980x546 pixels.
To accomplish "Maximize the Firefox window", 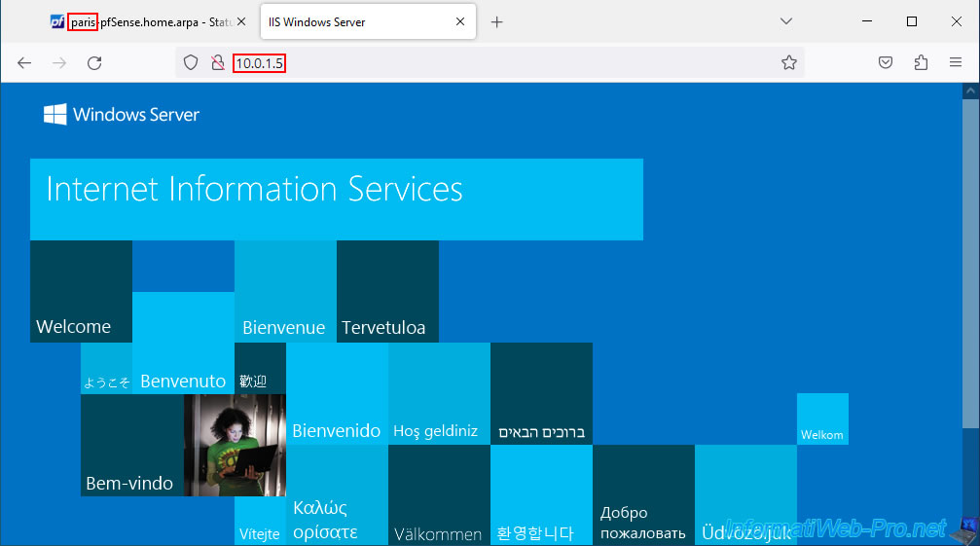I will pyautogui.click(x=912, y=21).
